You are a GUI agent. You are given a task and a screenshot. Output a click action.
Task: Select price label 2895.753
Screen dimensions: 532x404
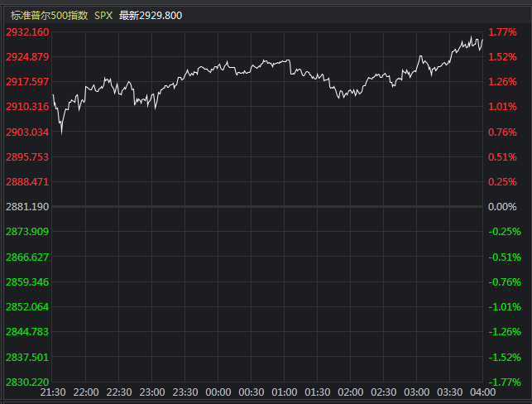tap(27, 156)
